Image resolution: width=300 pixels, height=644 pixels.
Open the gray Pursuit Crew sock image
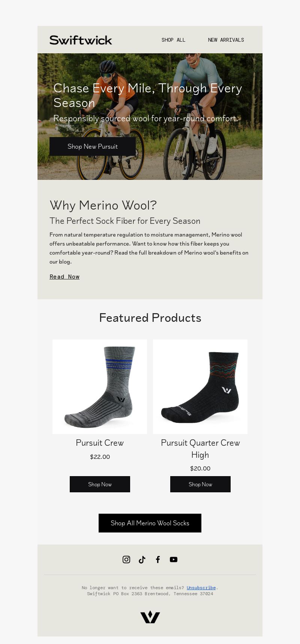100,387
